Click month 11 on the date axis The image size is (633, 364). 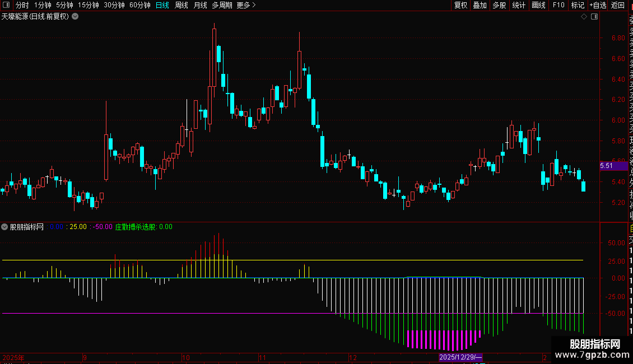pos(262,357)
